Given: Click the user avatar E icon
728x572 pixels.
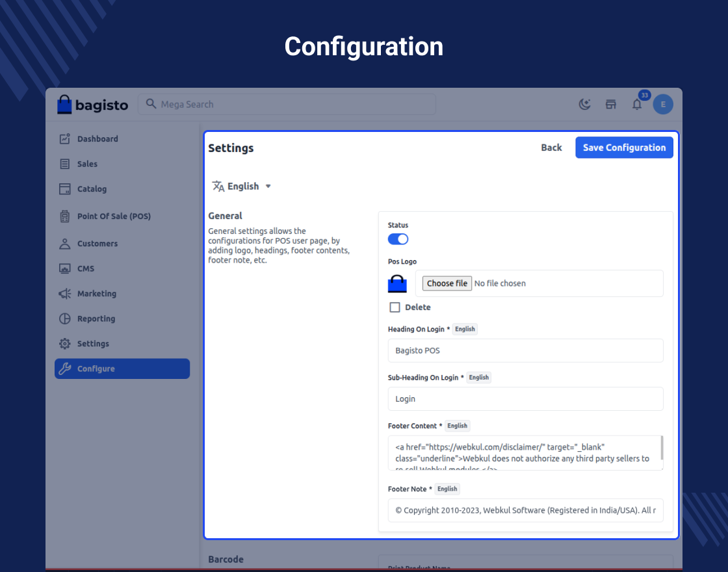Looking at the screenshot, I should pos(663,105).
